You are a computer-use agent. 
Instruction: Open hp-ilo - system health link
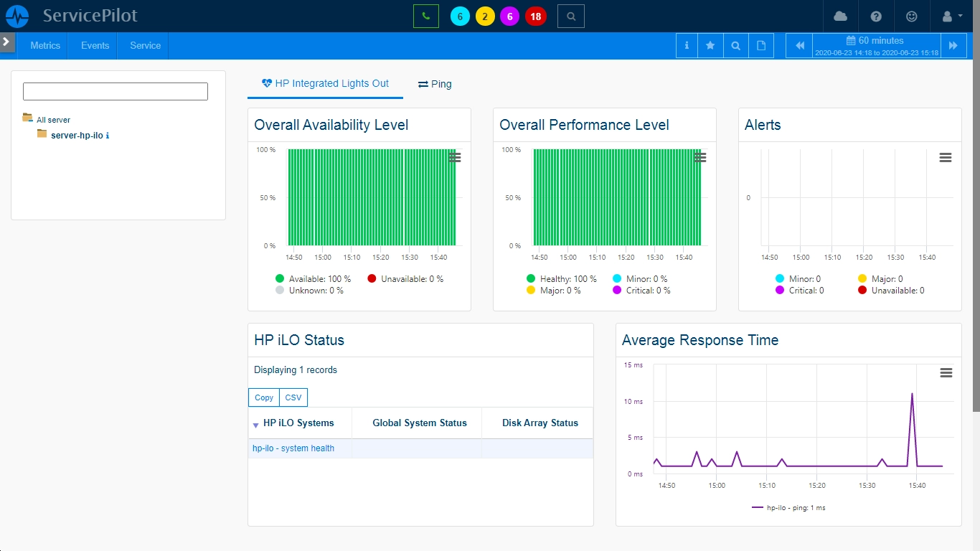pyautogui.click(x=293, y=448)
